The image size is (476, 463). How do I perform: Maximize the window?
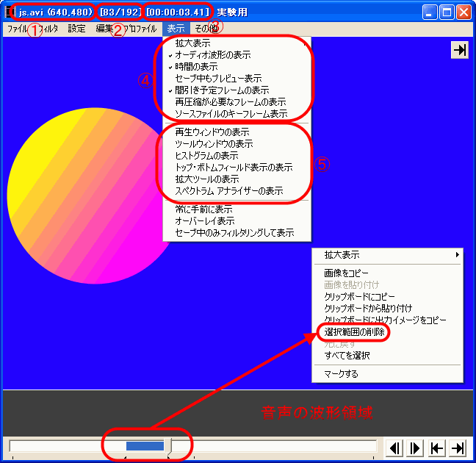(x=447, y=12)
